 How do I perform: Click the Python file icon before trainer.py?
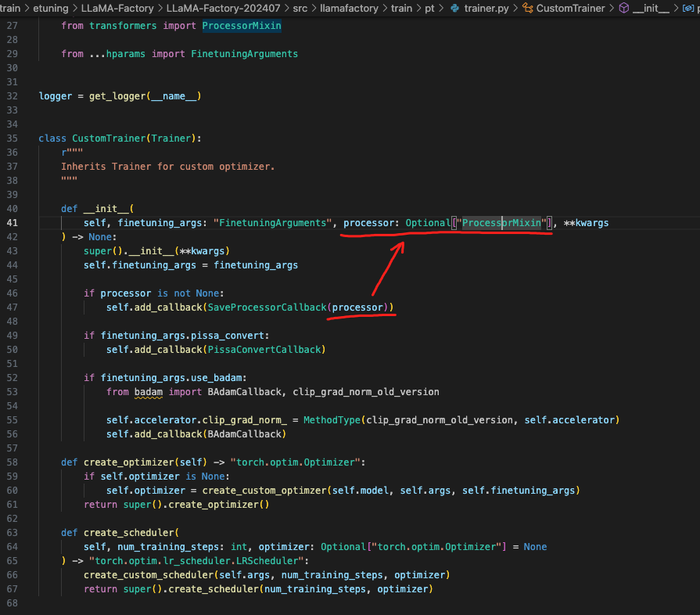point(454,9)
